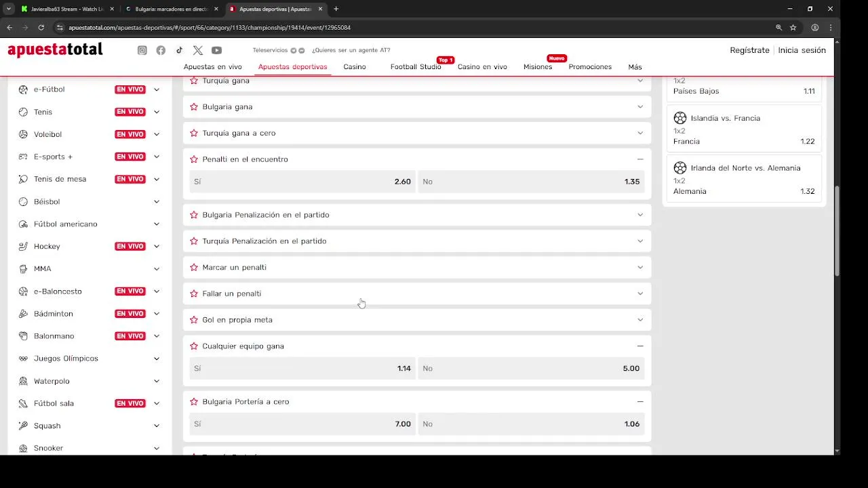Click the Fútbol americano icon

click(x=23, y=224)
